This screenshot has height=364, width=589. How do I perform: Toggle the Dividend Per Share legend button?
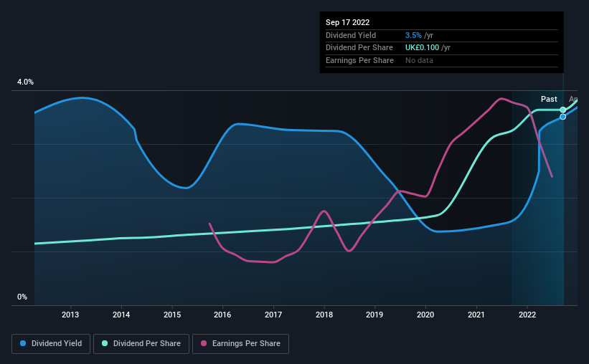click(141, 344)
